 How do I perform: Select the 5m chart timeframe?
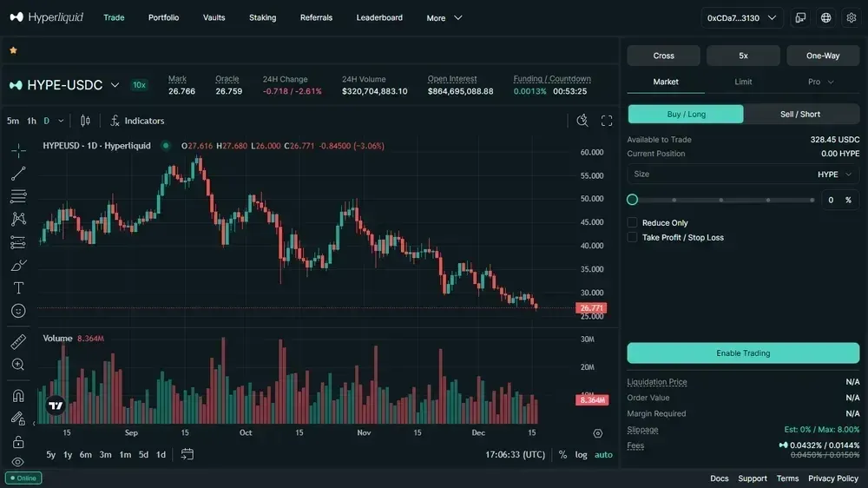coord(13,121)
